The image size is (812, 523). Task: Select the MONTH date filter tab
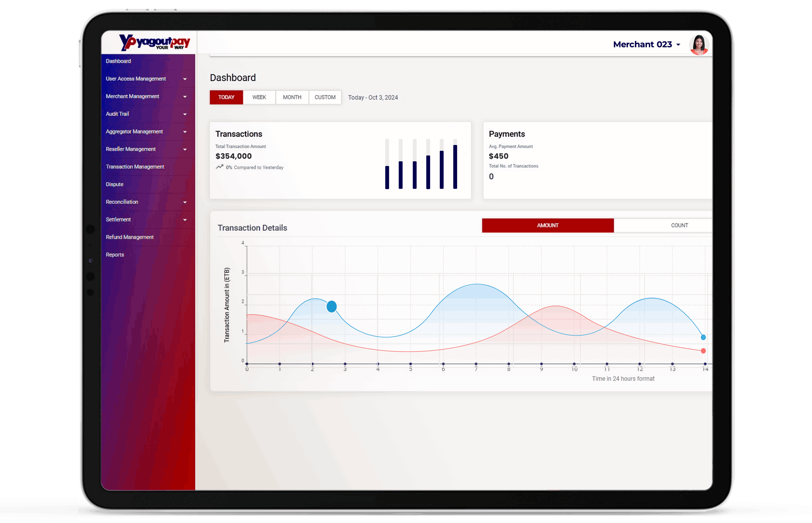pos(292,98)
